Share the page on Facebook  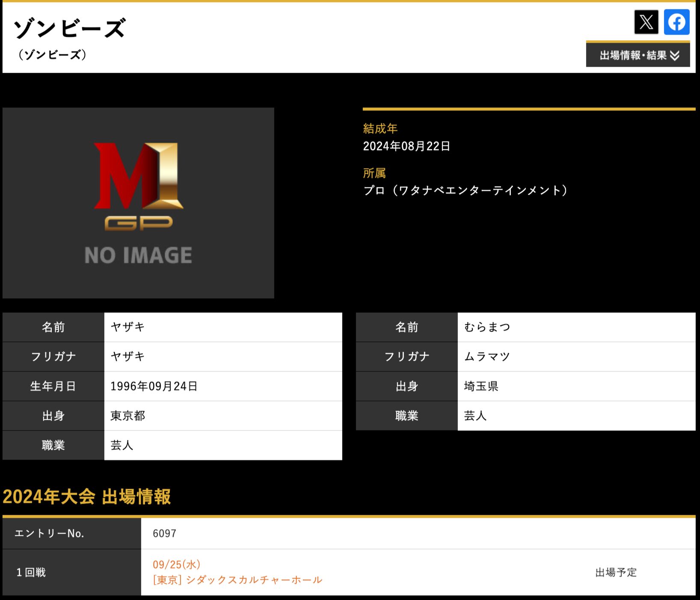click(x=676, y=22)
